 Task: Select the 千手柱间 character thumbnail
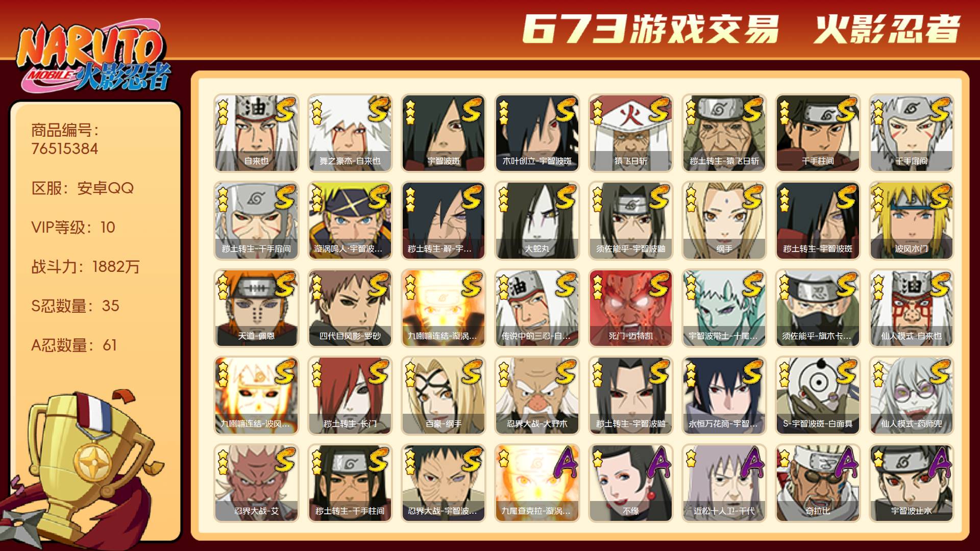tap(818, 133)
